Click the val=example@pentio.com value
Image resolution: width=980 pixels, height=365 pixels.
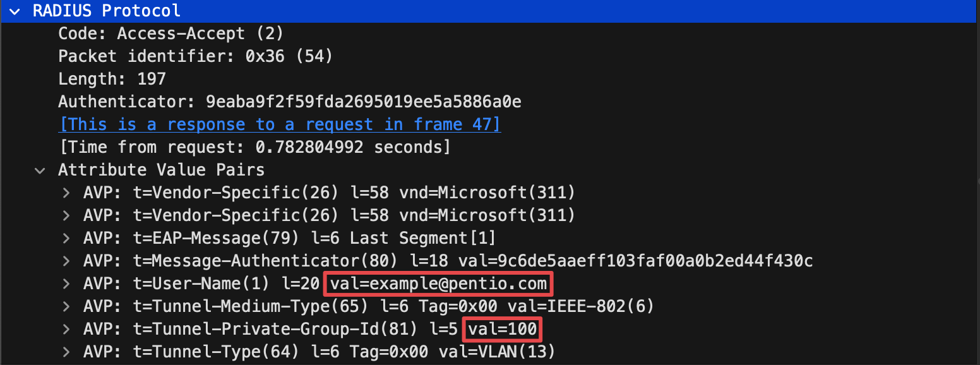(438, 284)
